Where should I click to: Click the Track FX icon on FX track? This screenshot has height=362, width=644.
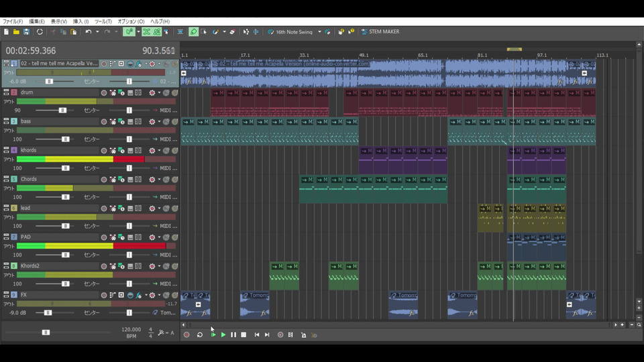point(138,295)
